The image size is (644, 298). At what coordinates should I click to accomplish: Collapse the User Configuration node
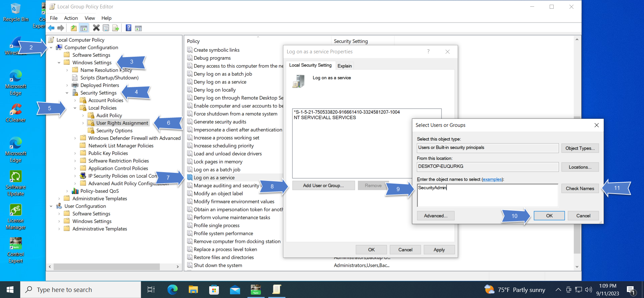click(x=51, y=206)
